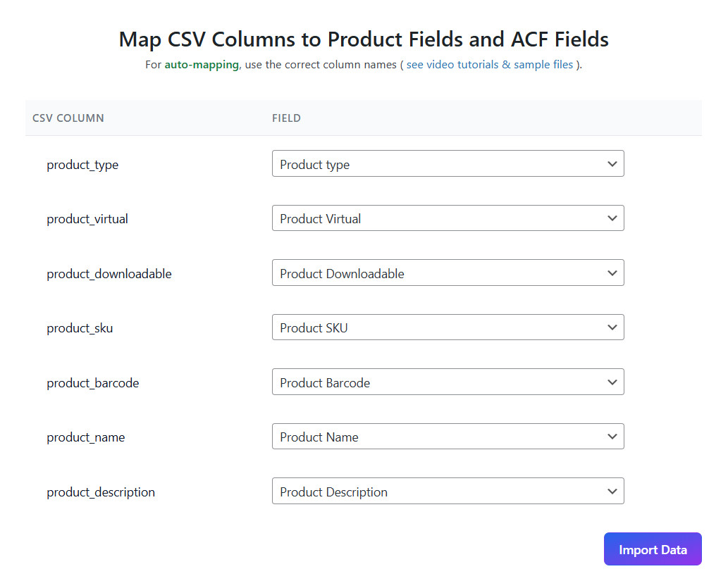Open the Product Downloadable field dropdown

click(x=448, y=273)
